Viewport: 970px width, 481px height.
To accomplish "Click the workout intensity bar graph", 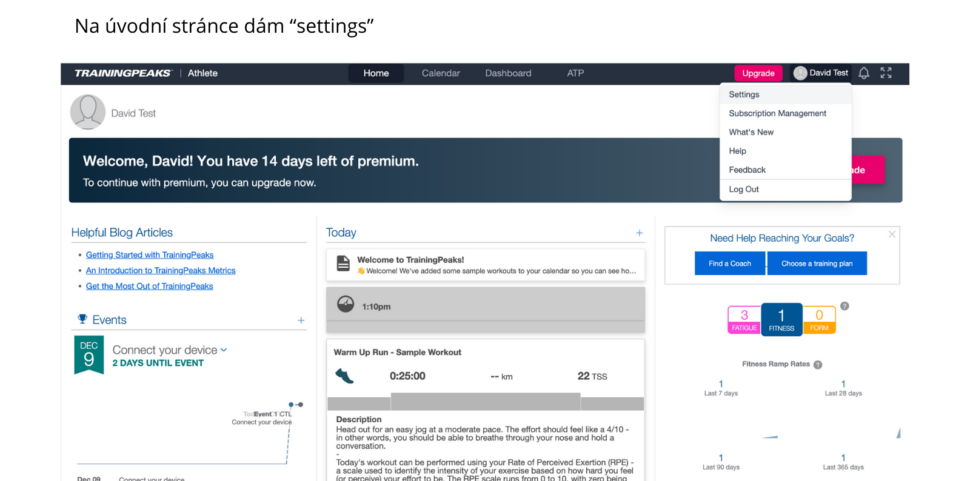I will pyautogui.click(x=486, y=401).
